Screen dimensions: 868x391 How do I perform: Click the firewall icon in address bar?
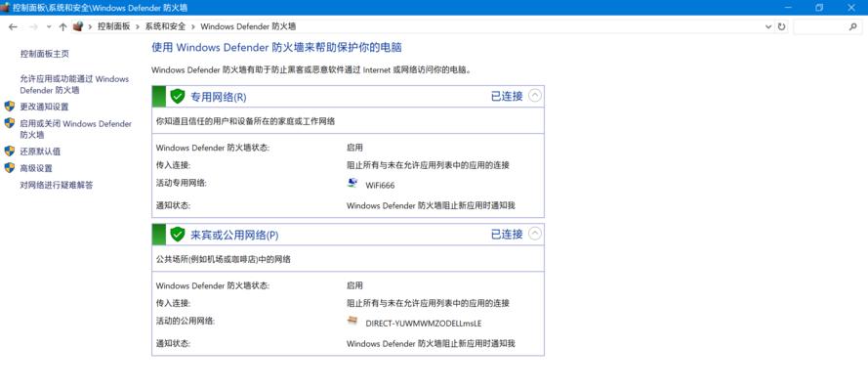[78, 26]
